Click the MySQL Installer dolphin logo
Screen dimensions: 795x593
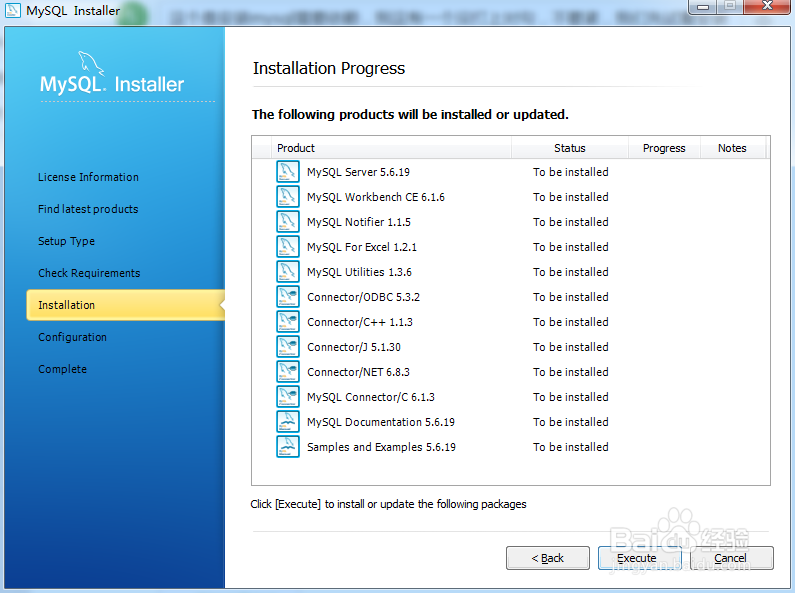coord(91,63)
